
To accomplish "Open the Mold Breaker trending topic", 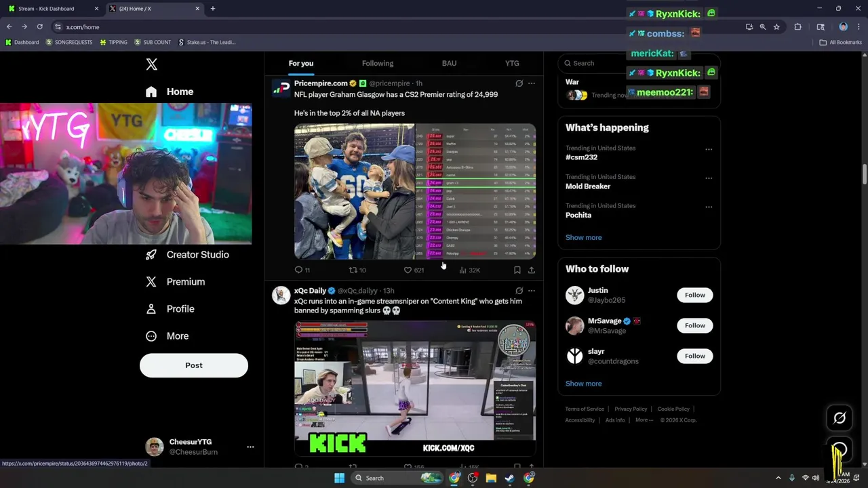I will pos(588,186).
